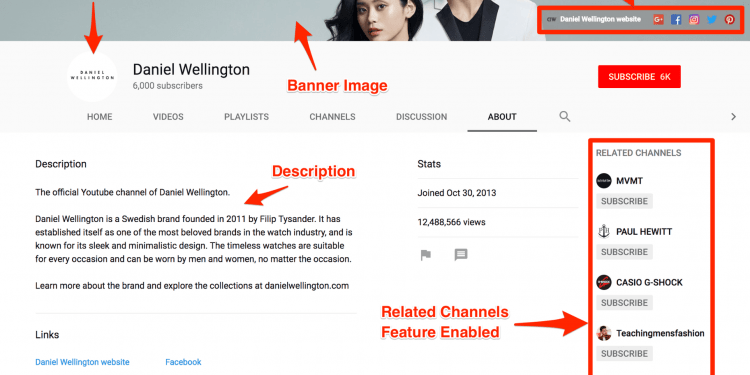Click the red SUBSCRIBE 6K button

639,77
